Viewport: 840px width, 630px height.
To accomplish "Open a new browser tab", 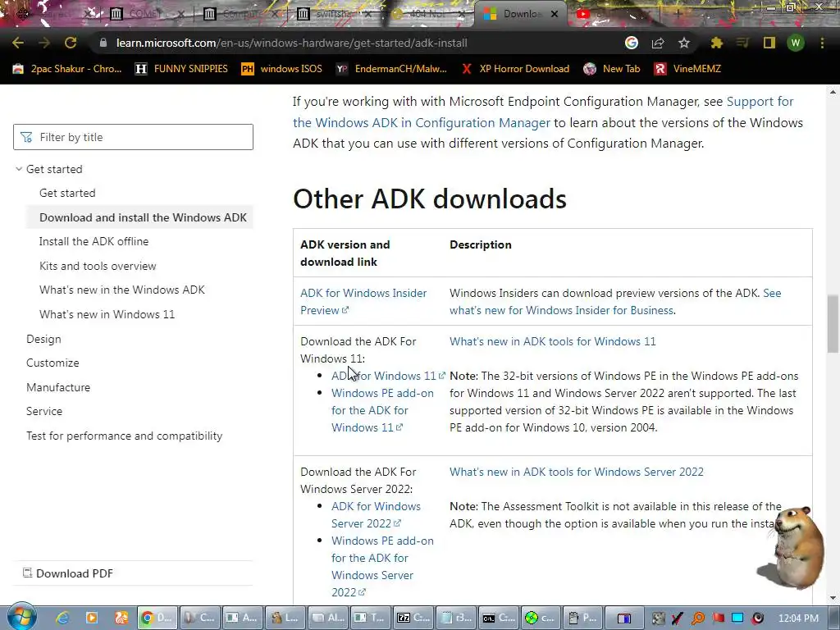I will [678, 14].
